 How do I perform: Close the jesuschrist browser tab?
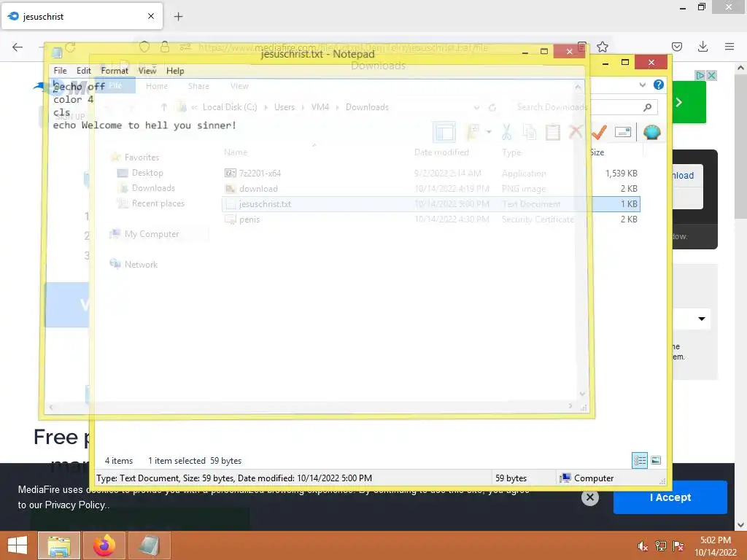click(150, 16)
